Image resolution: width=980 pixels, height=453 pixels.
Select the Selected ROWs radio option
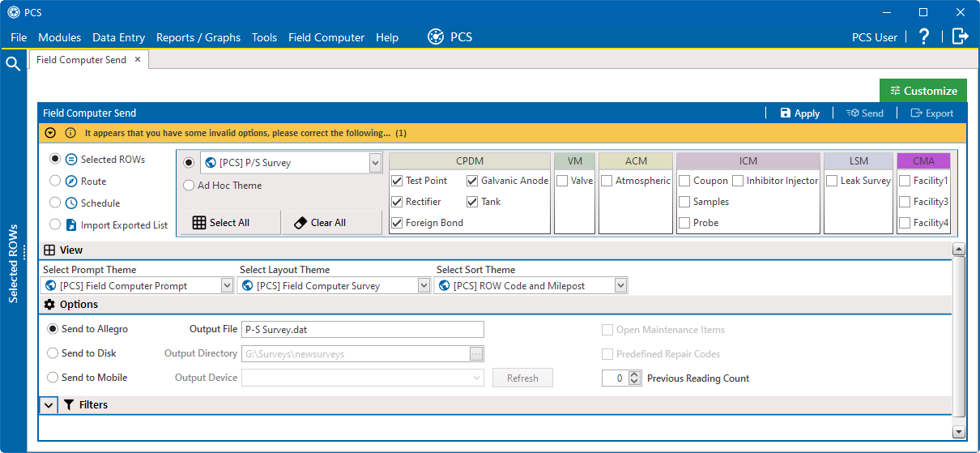pos(55,160)
